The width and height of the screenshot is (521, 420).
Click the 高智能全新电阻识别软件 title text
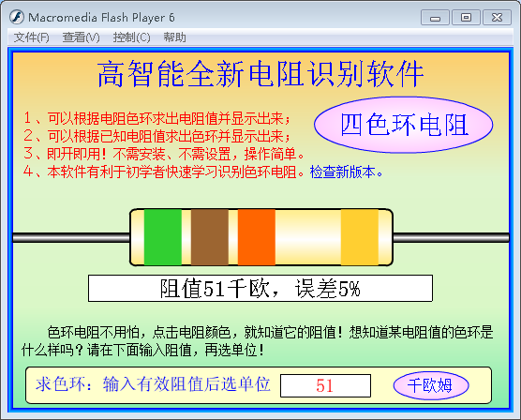260,74
